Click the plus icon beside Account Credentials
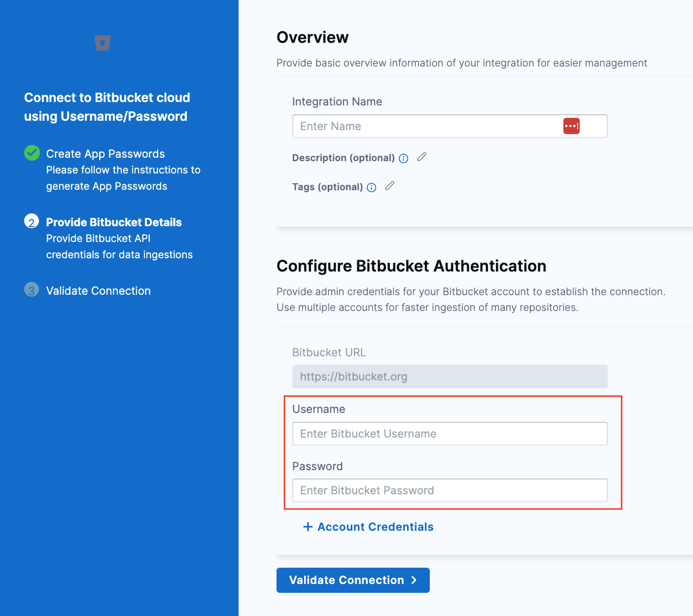The height and width of the screenshot is (616, 693). [x=308, y=527]
